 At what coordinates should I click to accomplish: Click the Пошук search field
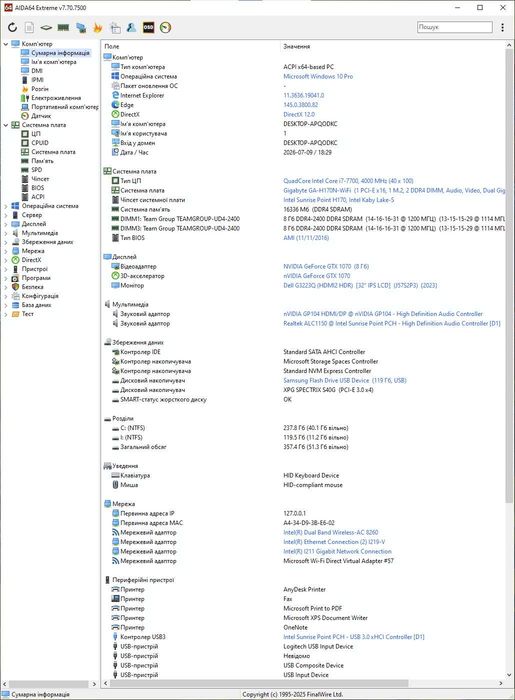click(455, 27)
